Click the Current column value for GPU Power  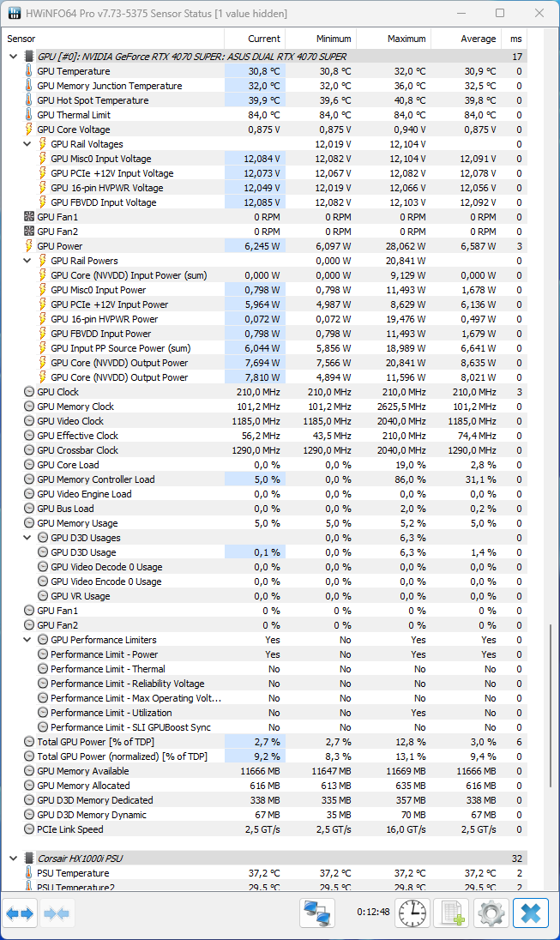coord(262,246)
